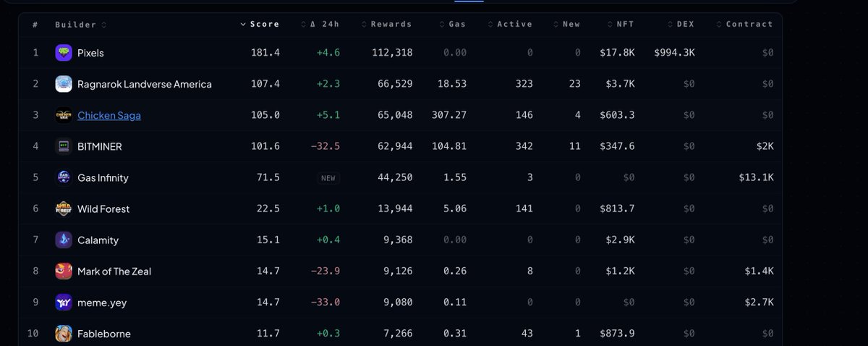Select Chicken Saga gas value 307.27
Viewport: 868px width, 346px height.
click(449, 115)
